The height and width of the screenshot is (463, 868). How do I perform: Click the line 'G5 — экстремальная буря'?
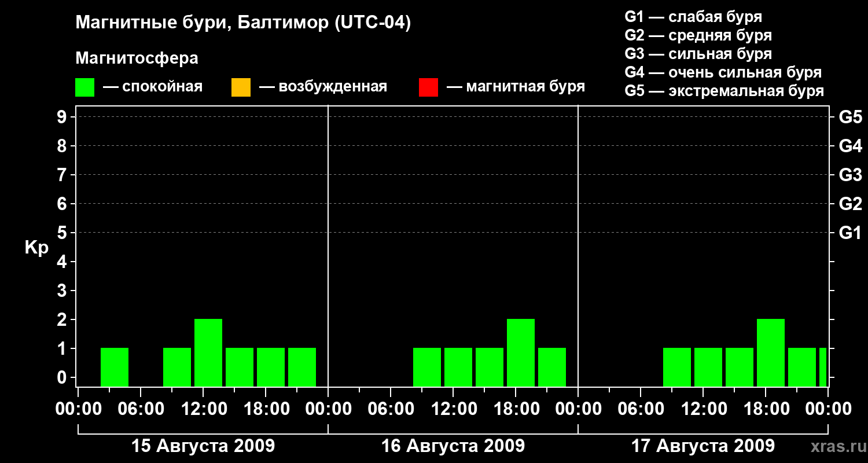pos(724,91)
